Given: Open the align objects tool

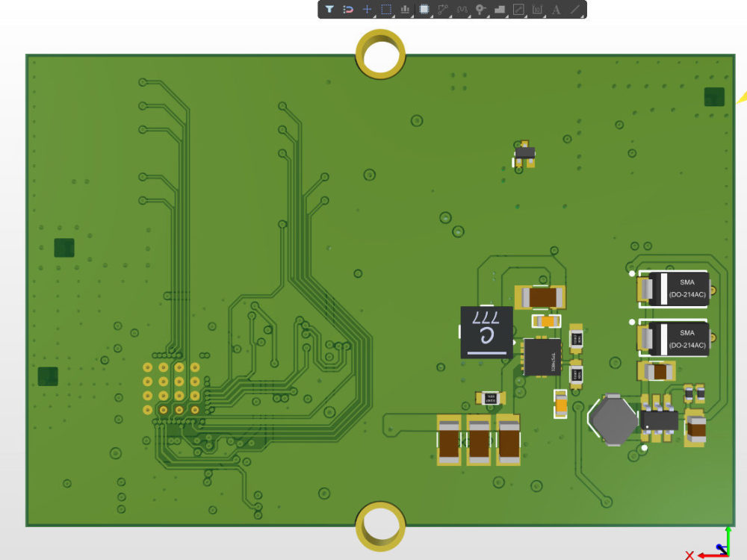Looking at the screenshot, I should [x=405, y=9].
